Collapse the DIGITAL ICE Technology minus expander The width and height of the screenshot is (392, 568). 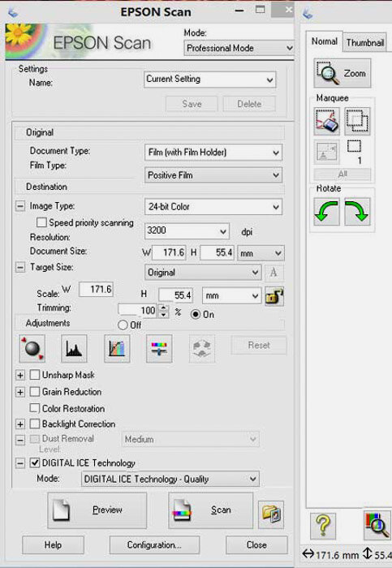pyautogui.click(x=20, y=463)
